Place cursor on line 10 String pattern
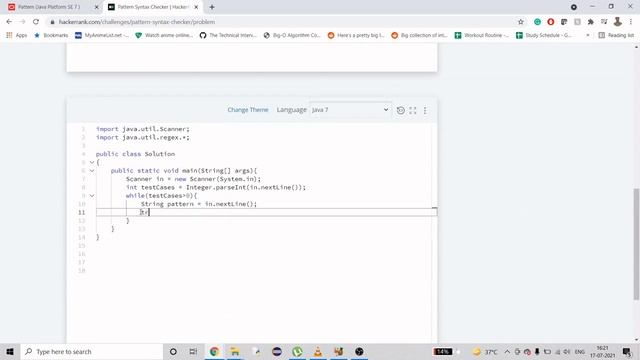 [x=199, y=204]
